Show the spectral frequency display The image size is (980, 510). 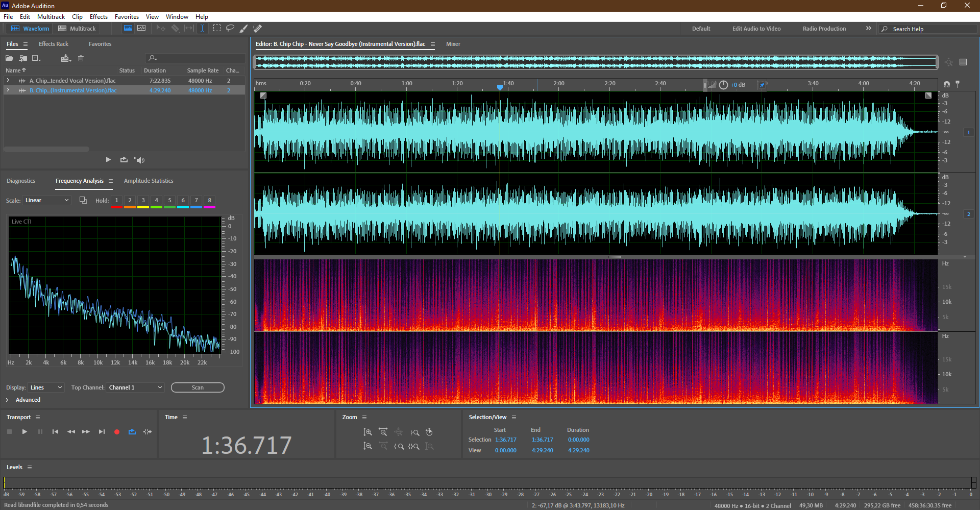[x=128, y=29]
